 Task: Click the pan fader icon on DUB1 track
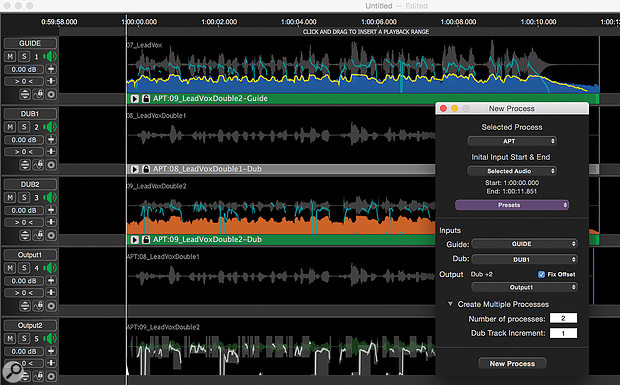[x=51, y=151]
